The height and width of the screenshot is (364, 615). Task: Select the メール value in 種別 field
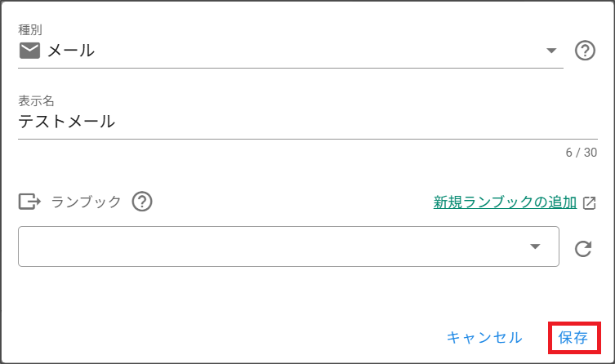(x=71, y=51)
